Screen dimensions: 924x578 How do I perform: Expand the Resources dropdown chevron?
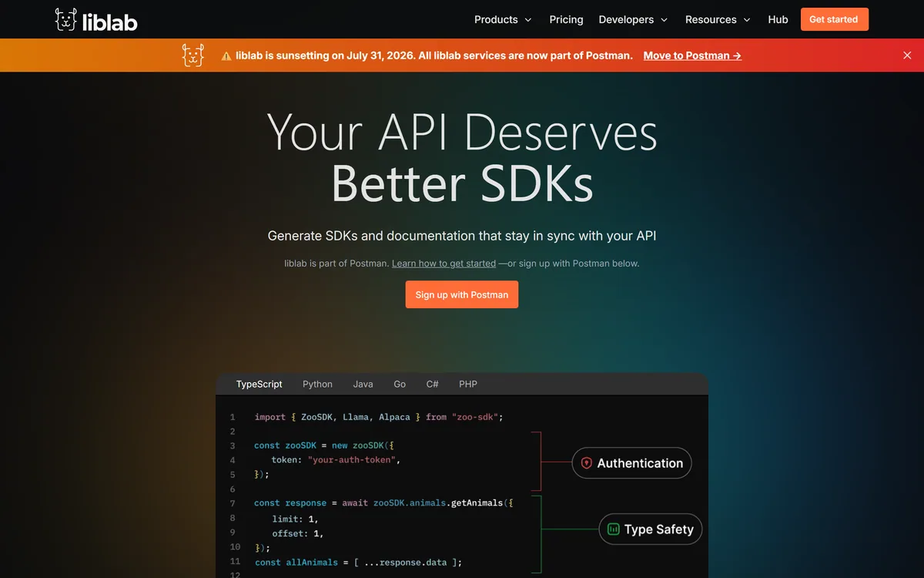coord(747,20)
